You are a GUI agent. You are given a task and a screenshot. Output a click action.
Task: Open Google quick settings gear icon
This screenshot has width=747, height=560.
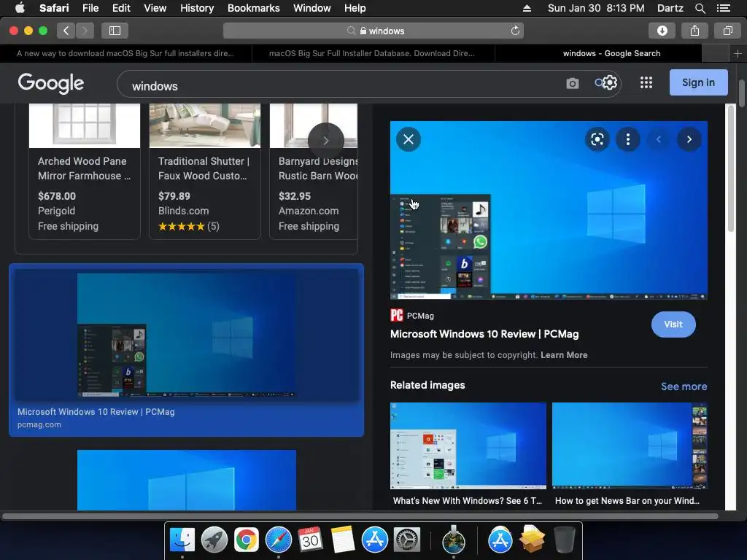(x=609, y=83)
